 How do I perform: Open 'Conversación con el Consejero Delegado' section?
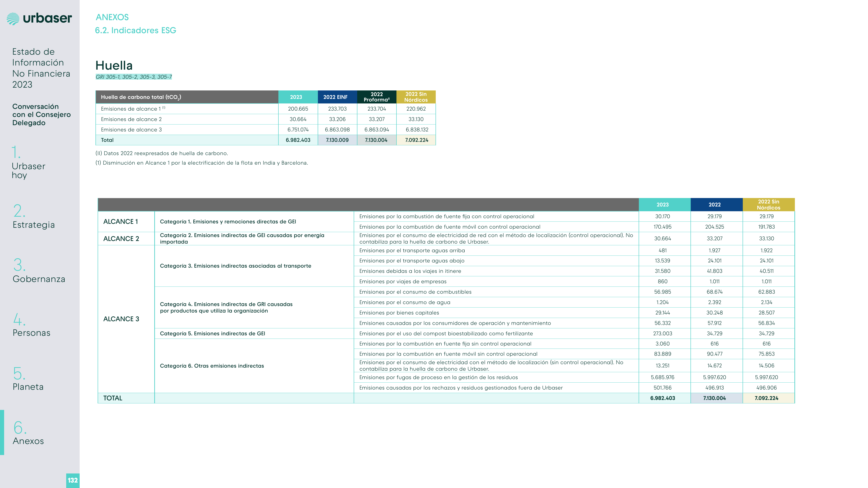[x=41, y=115]
